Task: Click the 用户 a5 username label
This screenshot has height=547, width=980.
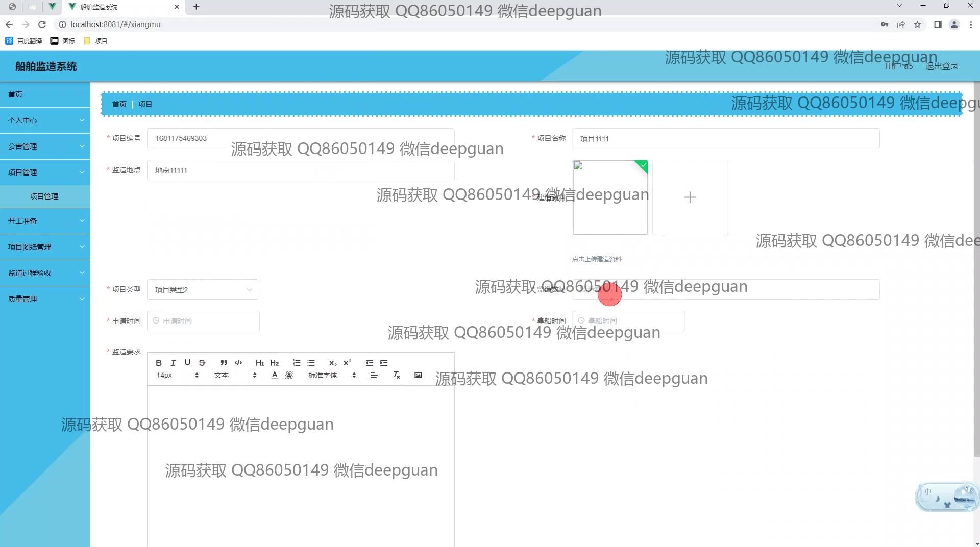Action: pyautogui.click(x=899, y=66)
